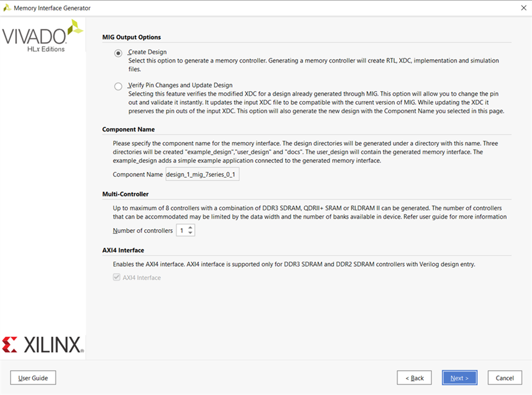Cancel the Memory Interface Generator wizard

[x=505, y=377]
